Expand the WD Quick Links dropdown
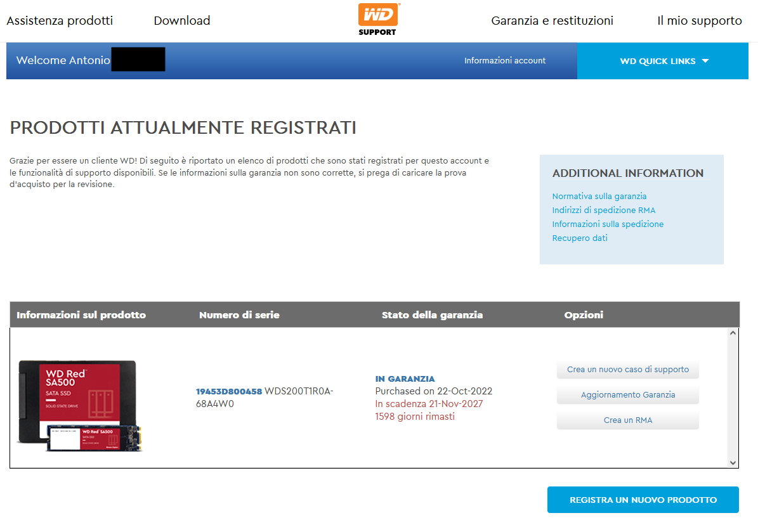Viewport: 758px width, 532px height. coord(663,61)
